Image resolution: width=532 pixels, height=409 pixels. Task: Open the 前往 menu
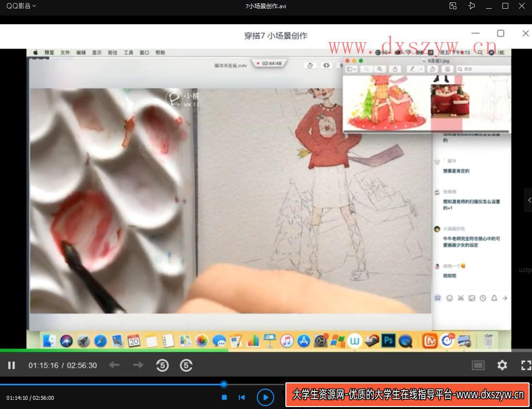point(112,53)
